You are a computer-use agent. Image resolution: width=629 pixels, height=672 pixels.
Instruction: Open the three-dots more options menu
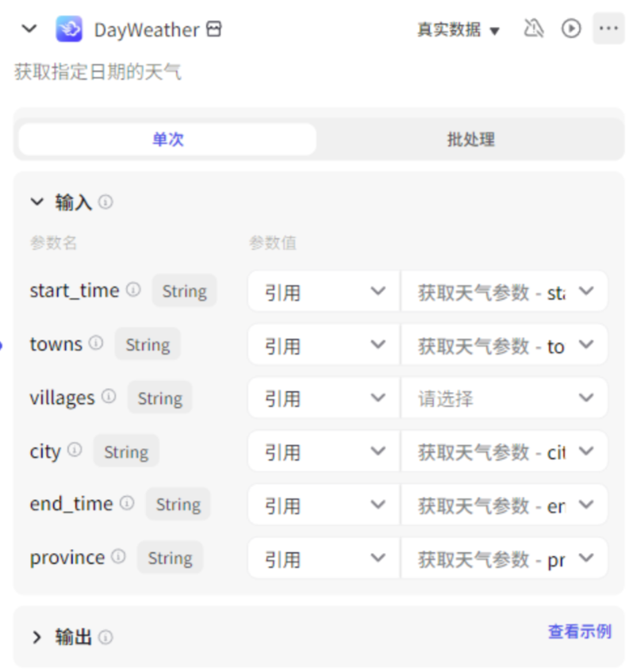[608, 29]
